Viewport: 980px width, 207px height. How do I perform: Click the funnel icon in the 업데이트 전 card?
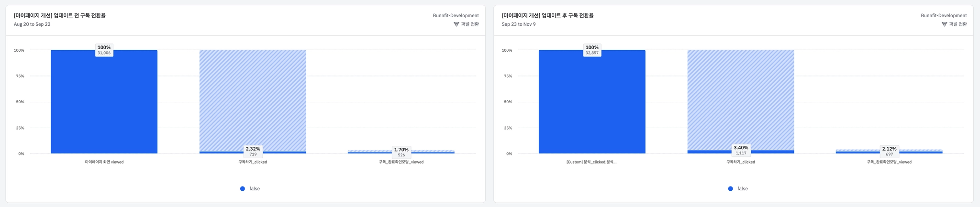pyautogui.click(x=456, y=24)
